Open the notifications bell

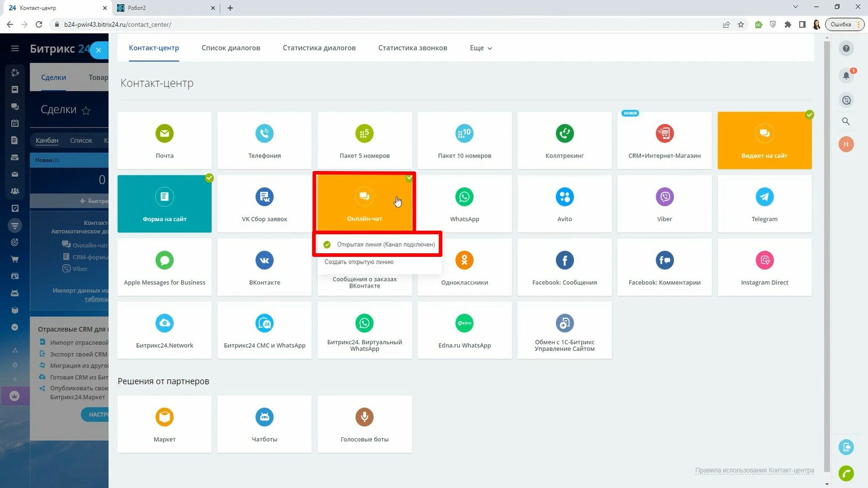[846, 75]
